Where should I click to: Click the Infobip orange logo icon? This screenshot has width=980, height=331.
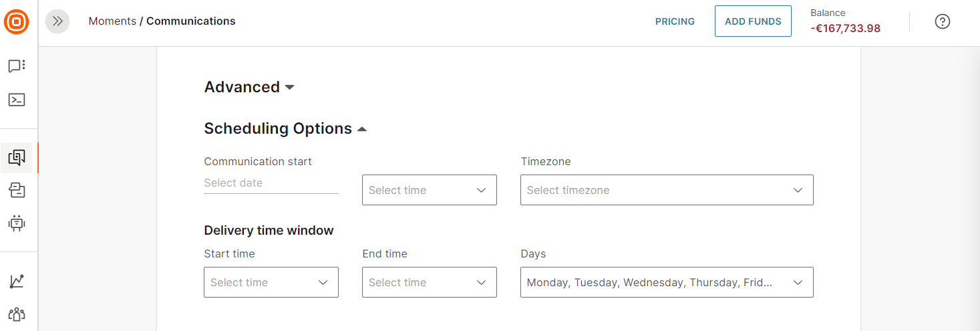coord(16,21)
